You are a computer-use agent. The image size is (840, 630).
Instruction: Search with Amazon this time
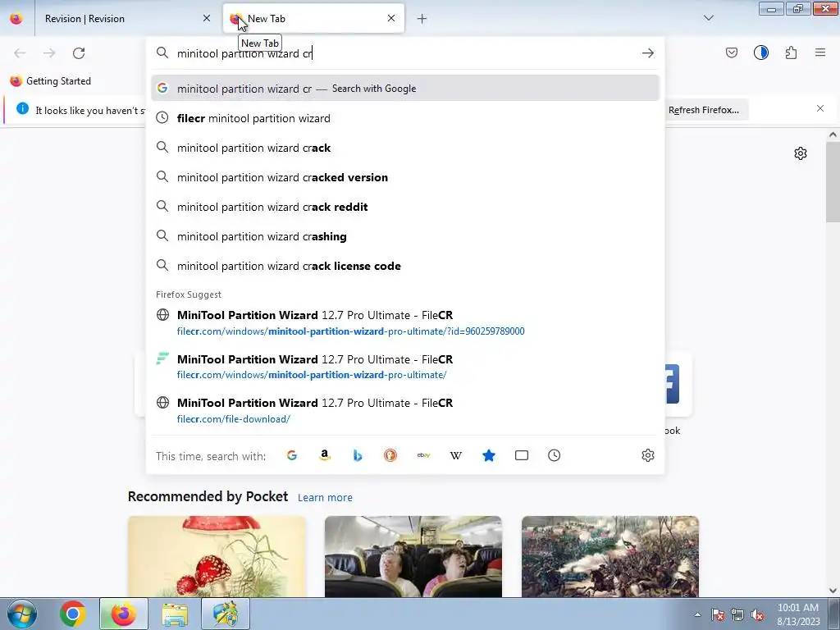(x=325, y=455)
